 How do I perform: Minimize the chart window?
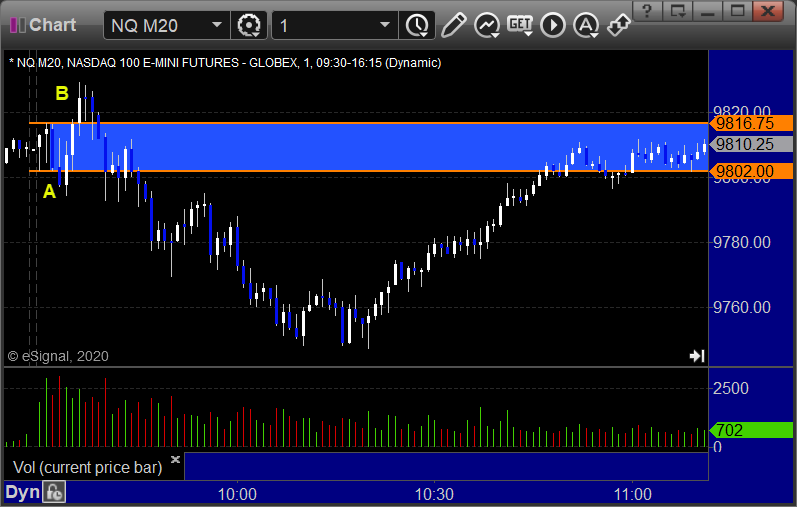point(708,10)
